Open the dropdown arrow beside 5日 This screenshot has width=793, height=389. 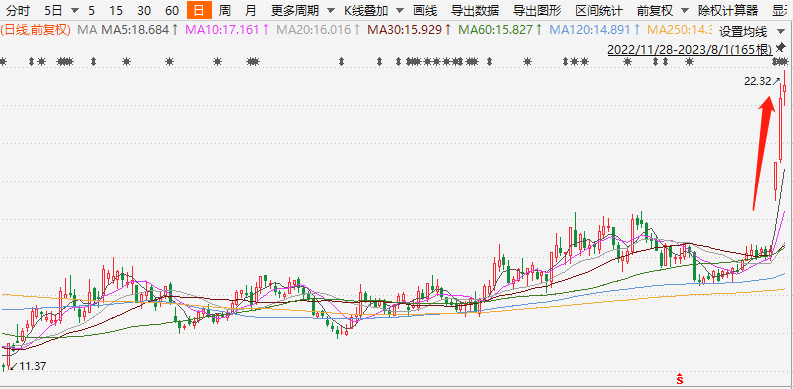[x=75, y=11]
